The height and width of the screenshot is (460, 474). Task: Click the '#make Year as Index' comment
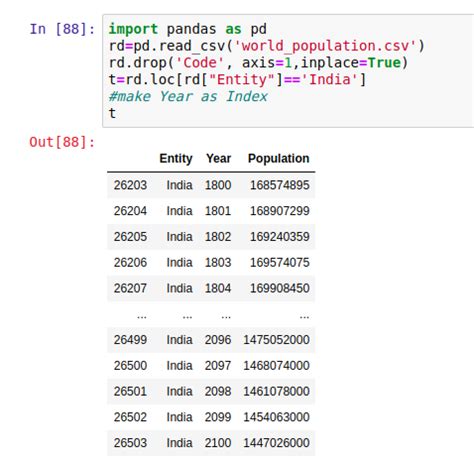tap(188, 97)
